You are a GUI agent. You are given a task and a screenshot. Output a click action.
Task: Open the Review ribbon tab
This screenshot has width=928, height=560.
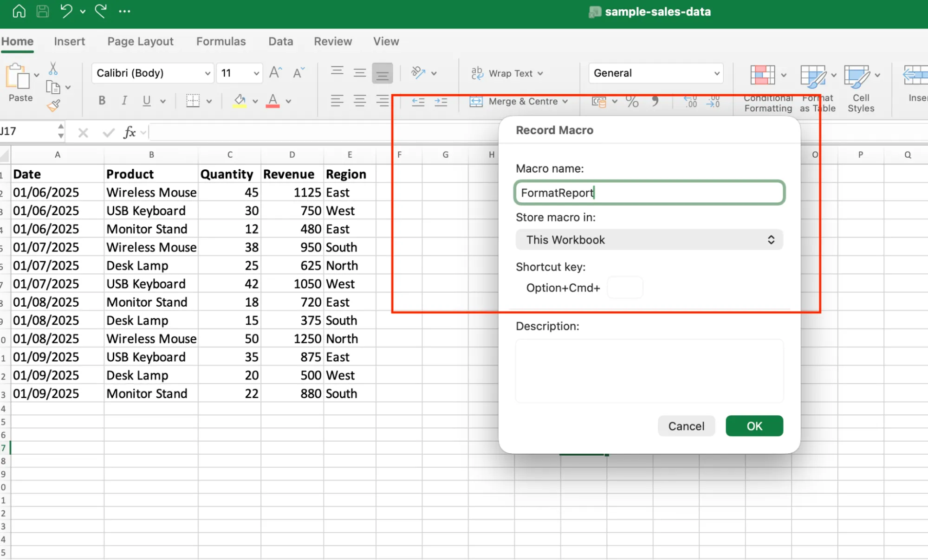pos(332,41)
